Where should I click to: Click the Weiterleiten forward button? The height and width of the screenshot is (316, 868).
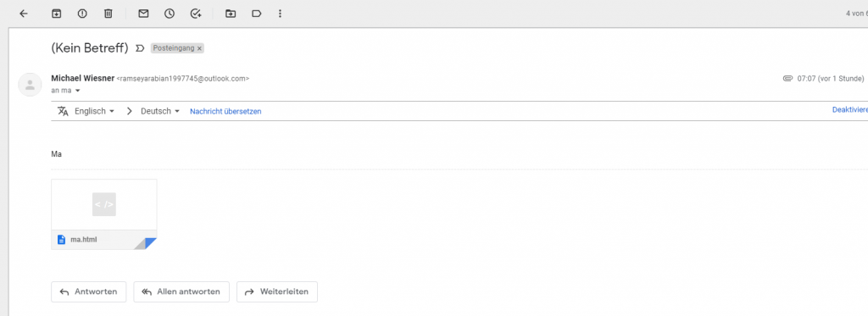(x=277, y=291)
